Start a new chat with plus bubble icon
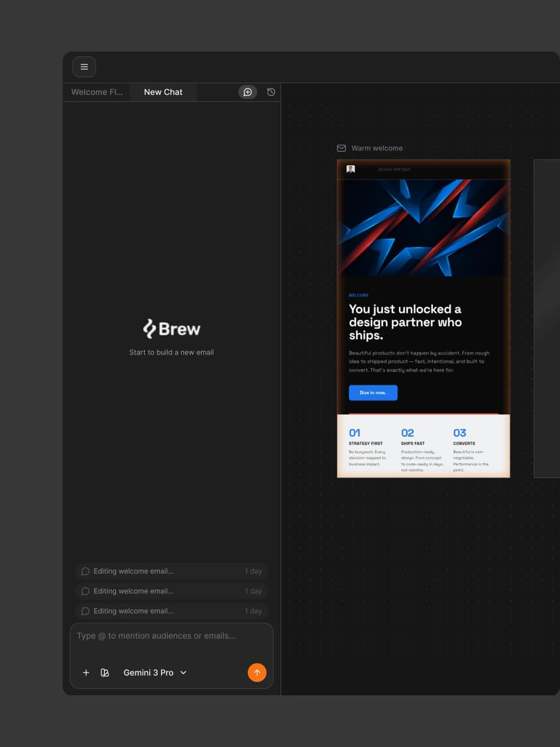Image resolution: width=560 pixels, height=747 pixels. point(248,92)
